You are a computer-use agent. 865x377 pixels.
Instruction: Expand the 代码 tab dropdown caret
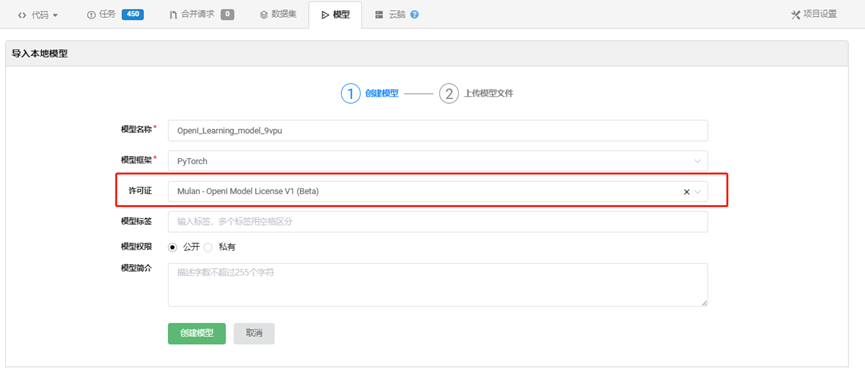tap(55, 15)
